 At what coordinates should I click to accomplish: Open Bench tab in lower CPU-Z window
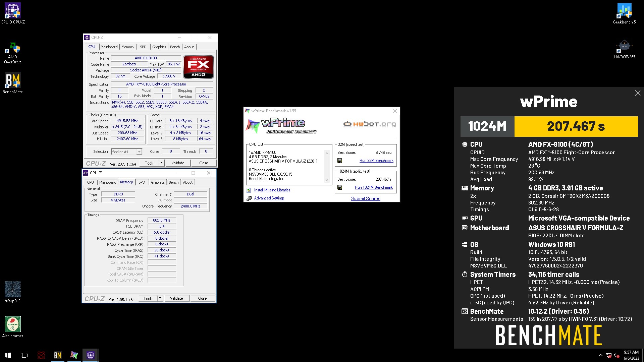[173, 182]
